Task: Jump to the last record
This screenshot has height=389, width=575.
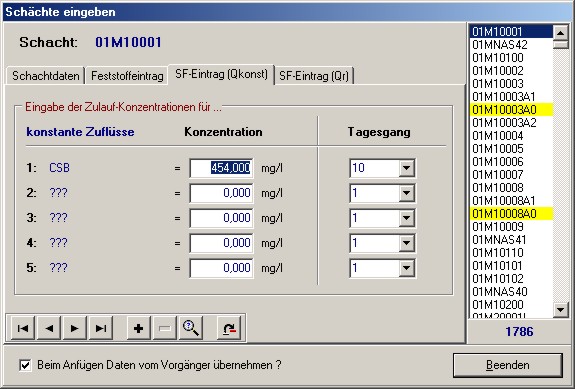Action: 101,328
